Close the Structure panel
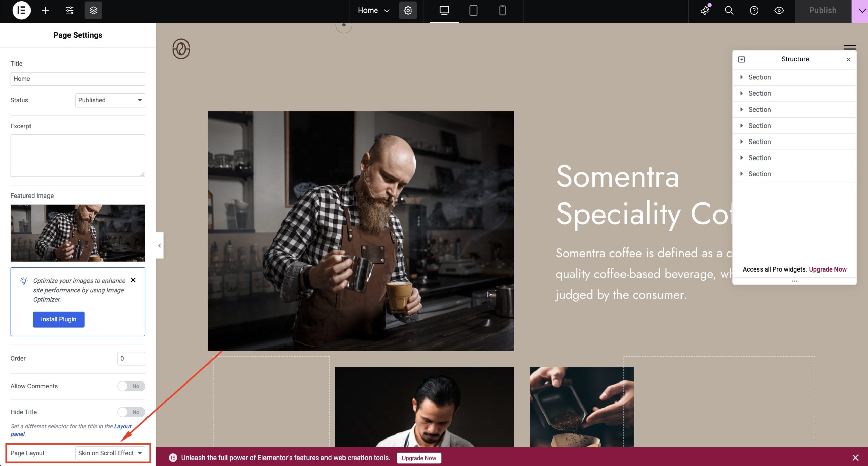Viewport: 868px width, 466px height. pos(848,59)
